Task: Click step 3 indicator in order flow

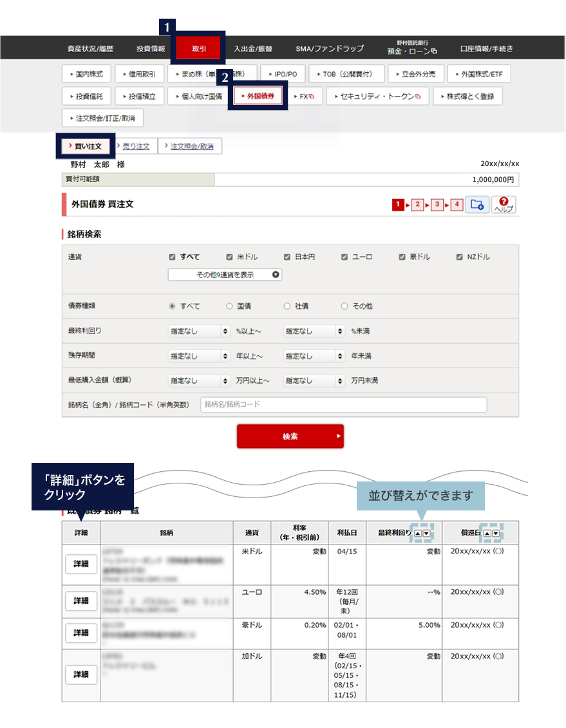Action: (x=437, y=204)
